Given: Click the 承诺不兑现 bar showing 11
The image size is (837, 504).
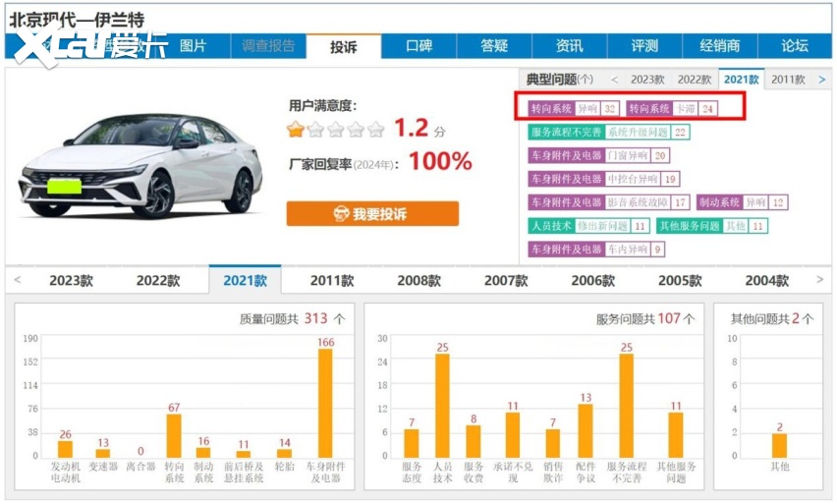Looking at the screenshot, I should 513,434.
